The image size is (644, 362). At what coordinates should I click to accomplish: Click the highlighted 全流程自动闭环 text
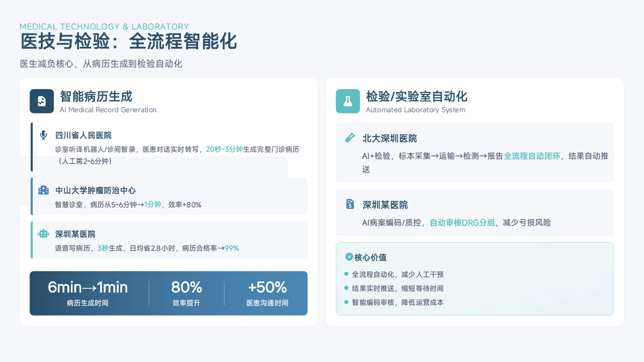coord(532,156)
